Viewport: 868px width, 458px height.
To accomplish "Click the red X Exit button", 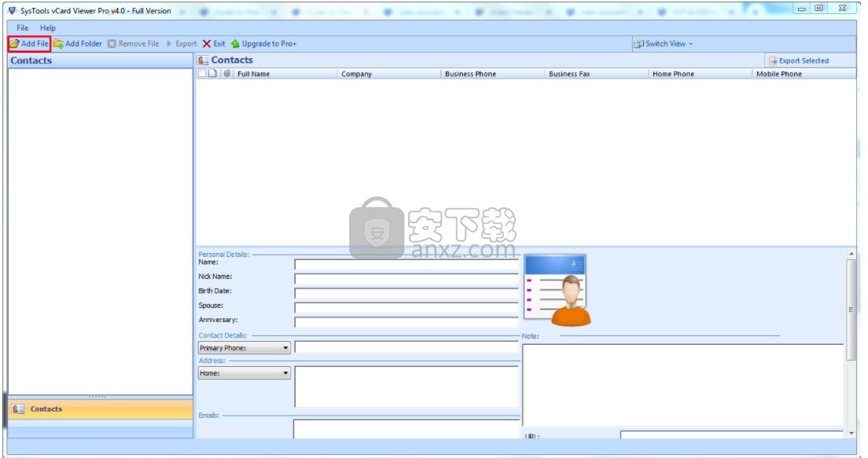I will click(214, 44).
